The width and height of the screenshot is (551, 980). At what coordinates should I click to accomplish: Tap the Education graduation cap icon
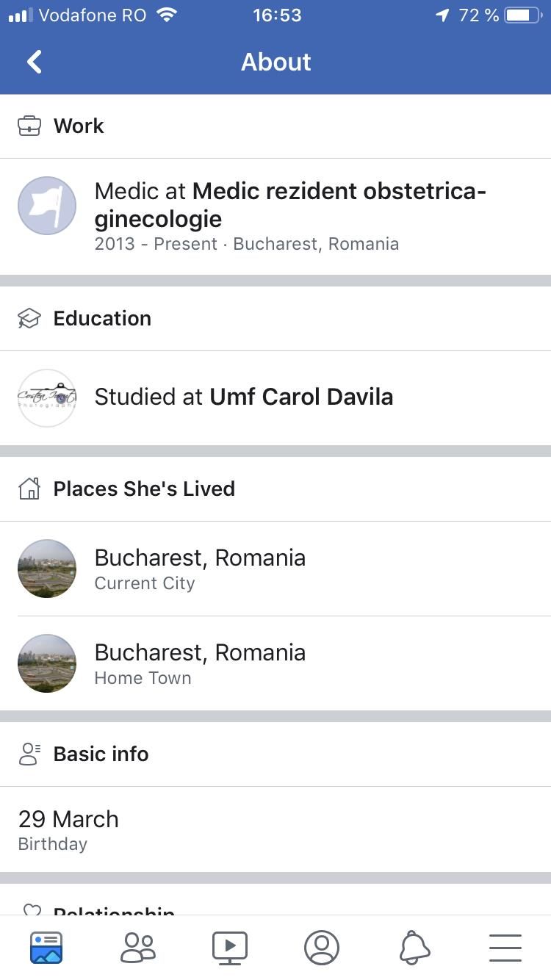click(x=29, y=318)
